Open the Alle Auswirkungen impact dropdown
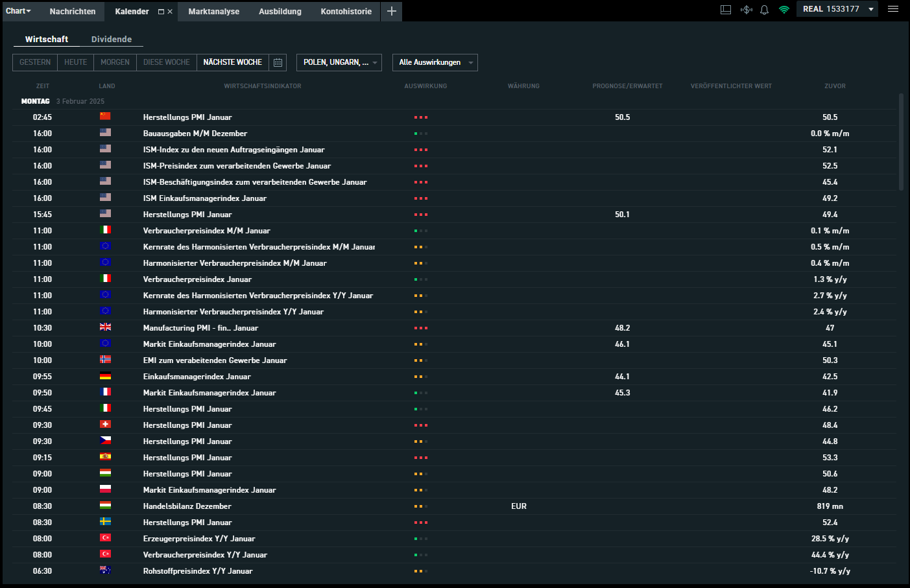 435,62
